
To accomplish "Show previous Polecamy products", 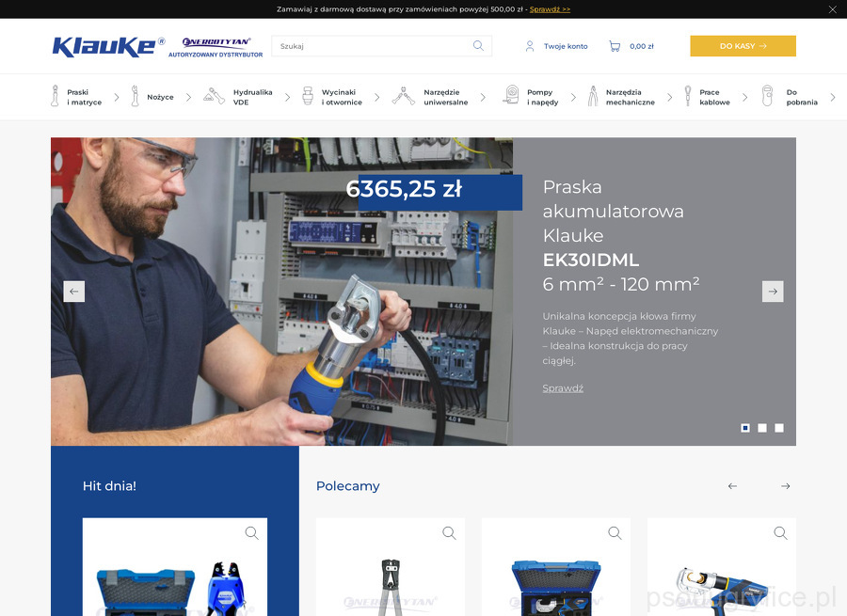I will point(732,486).
